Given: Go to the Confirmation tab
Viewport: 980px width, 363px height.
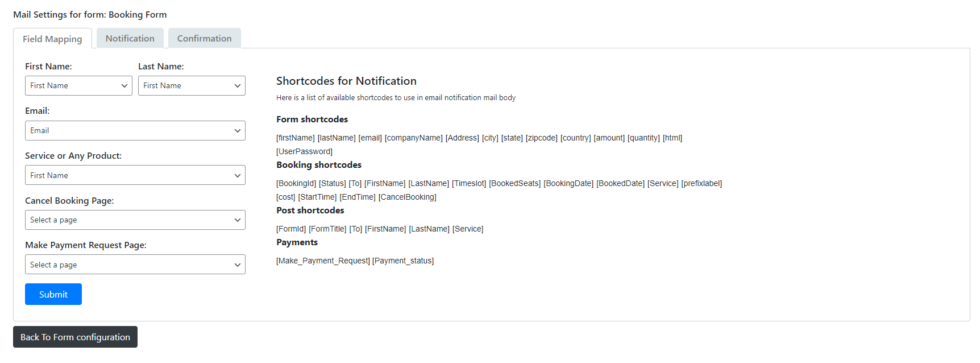Looking at the screenshot, I should coord(204,38).
